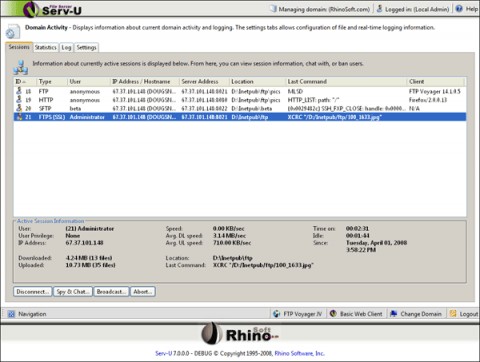Open the Settings tab
Image resolution: width=480 pixels, height=362 pixels.
[x=86, y=47]
